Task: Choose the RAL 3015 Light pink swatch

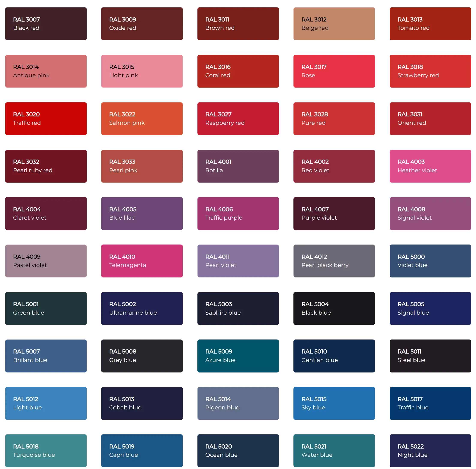Action: click(x=142, y=71)
